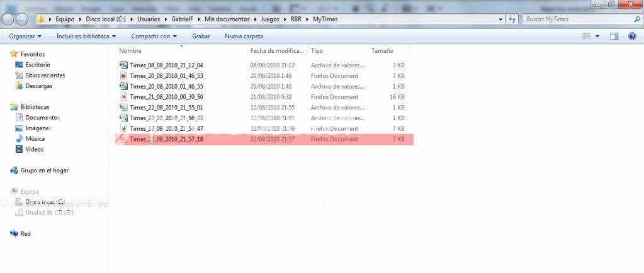
Task: Click the 08/08/2010 21:12 date cell
Action: coord(273,65)
